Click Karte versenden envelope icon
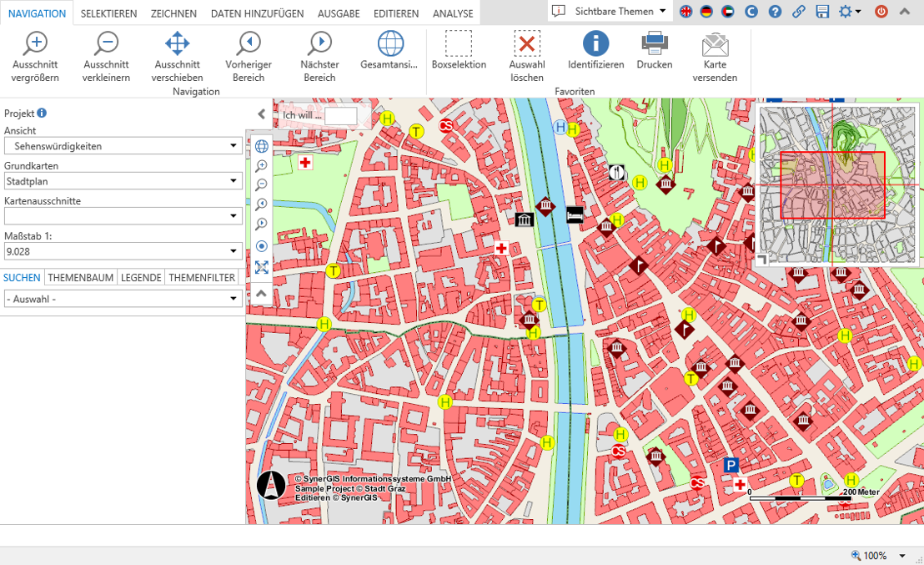Image resolution: width=924 pixels, height=565 pixels. [x=715, y=55]
